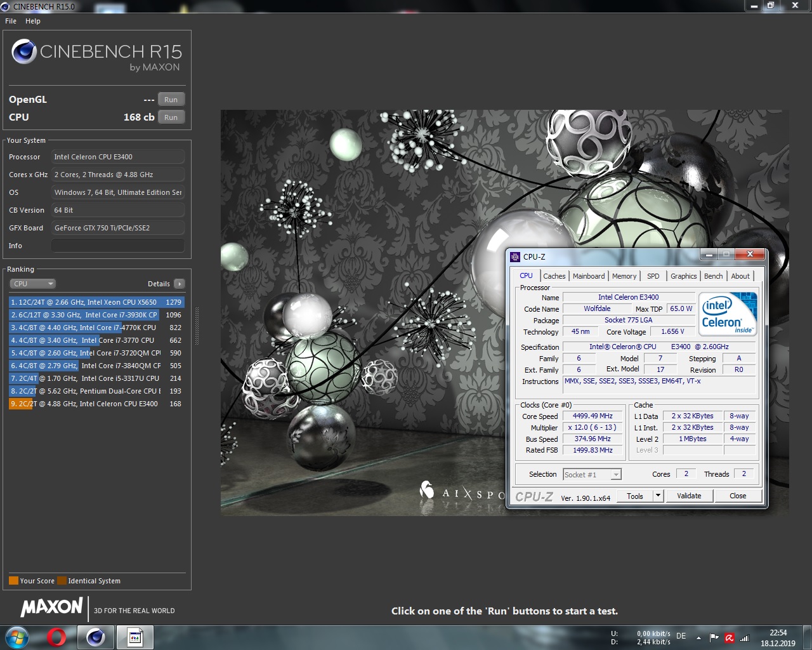Click the Code Name Wolfdale value
812x650 pixels.
597,308
